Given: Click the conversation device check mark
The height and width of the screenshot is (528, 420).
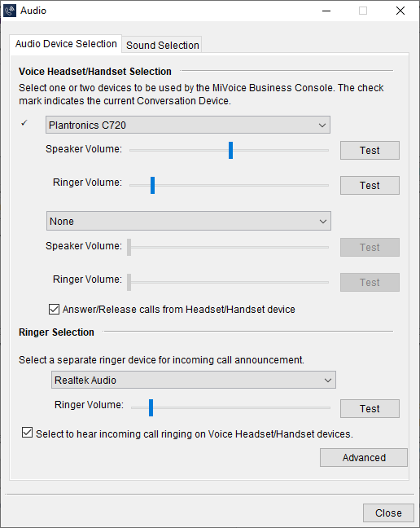Looking at the screenshot, I should (24, 123).
